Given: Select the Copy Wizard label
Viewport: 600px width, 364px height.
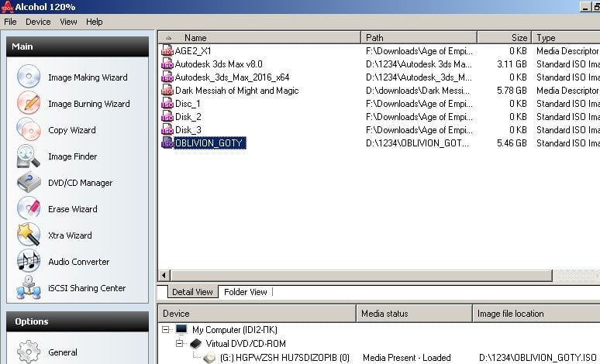Looking at the screenshot, I should coord(72,130).
